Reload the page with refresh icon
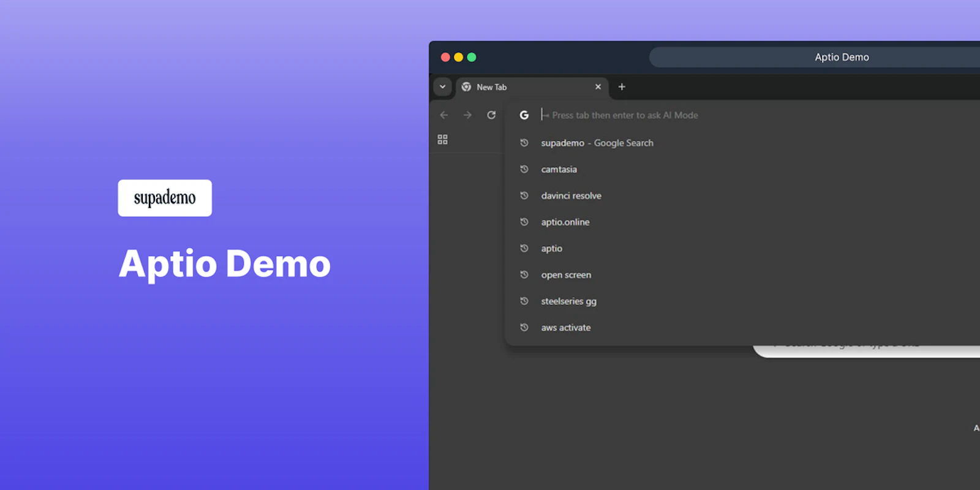The width and height of the screenshot is (980, 490). tap(491, 115)
